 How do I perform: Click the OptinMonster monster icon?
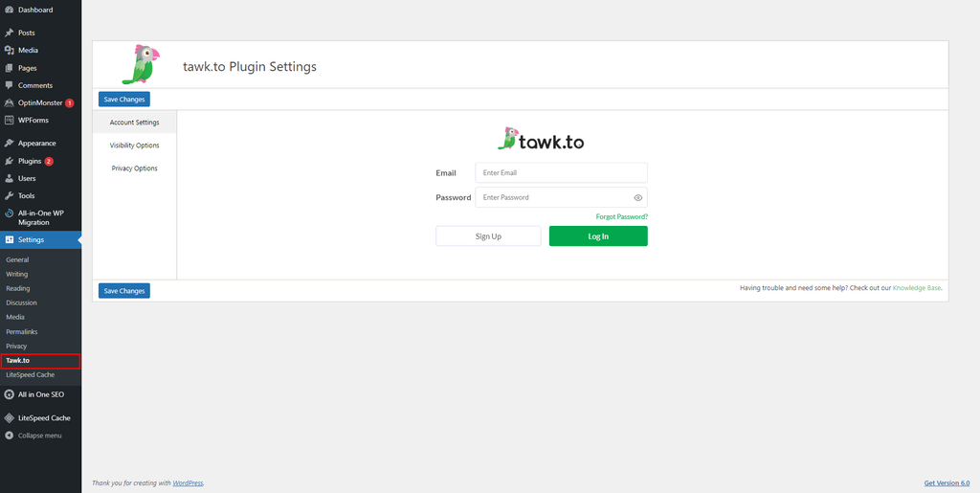tap(10, 102)
